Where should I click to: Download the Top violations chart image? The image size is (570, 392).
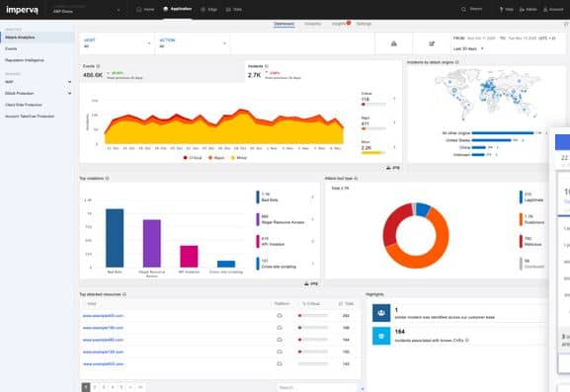[x=311, y=283]
